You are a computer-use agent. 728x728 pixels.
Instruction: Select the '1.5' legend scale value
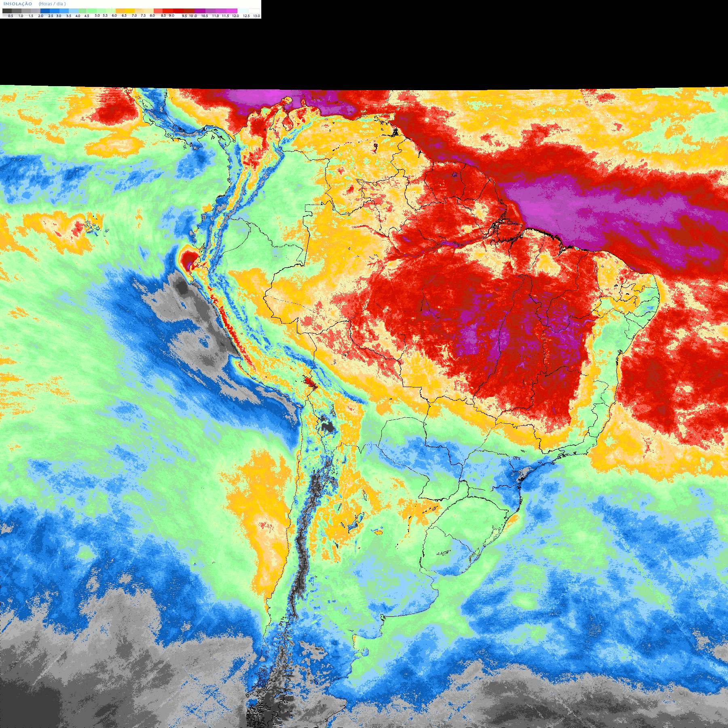[31, 16]
